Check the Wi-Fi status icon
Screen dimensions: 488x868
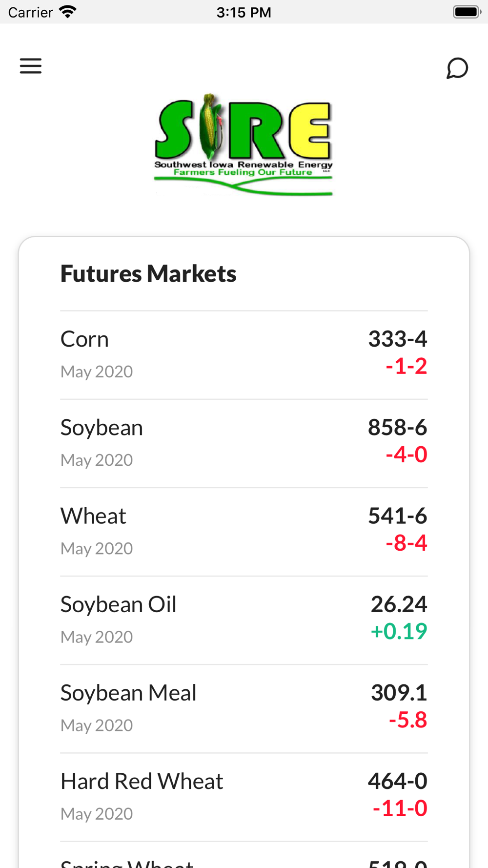67,12
